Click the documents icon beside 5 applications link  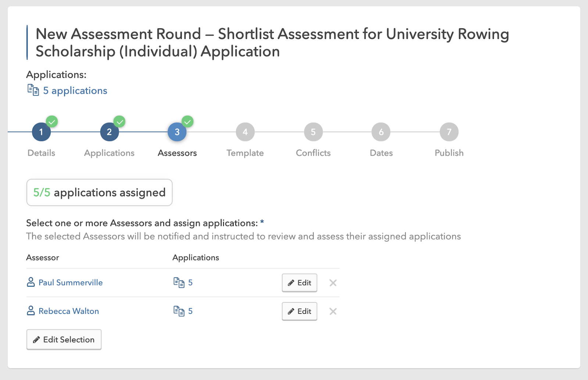coord(33,90)
